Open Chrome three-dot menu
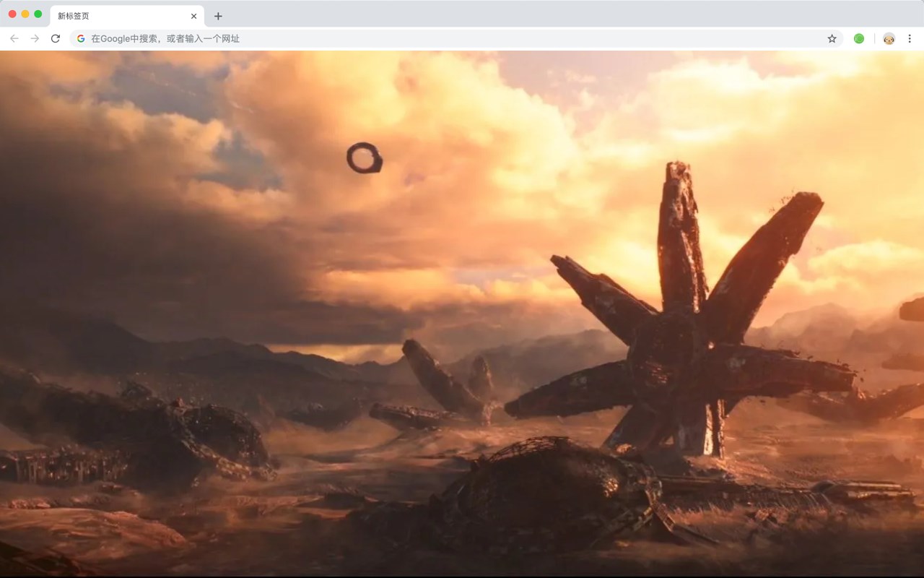Viewport: 924px width, 578px height. [x=910, y=38]
